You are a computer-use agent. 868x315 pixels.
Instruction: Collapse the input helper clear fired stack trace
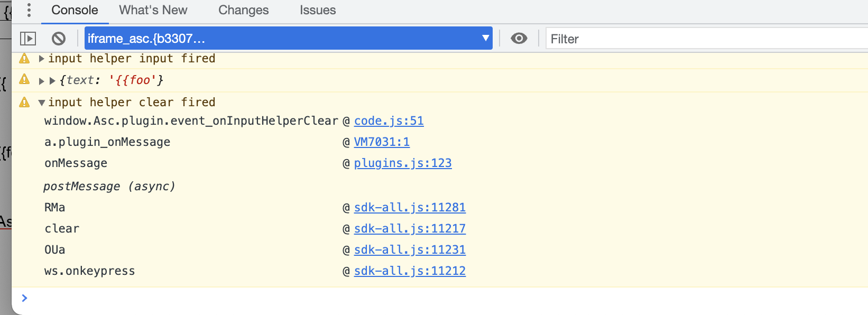(41, 103)
